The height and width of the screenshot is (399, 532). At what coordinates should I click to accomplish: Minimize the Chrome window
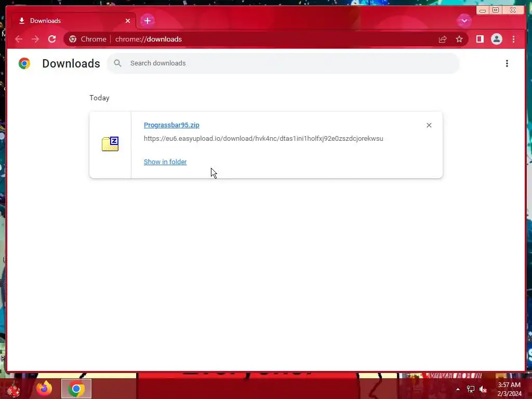[x=483, y=10]
